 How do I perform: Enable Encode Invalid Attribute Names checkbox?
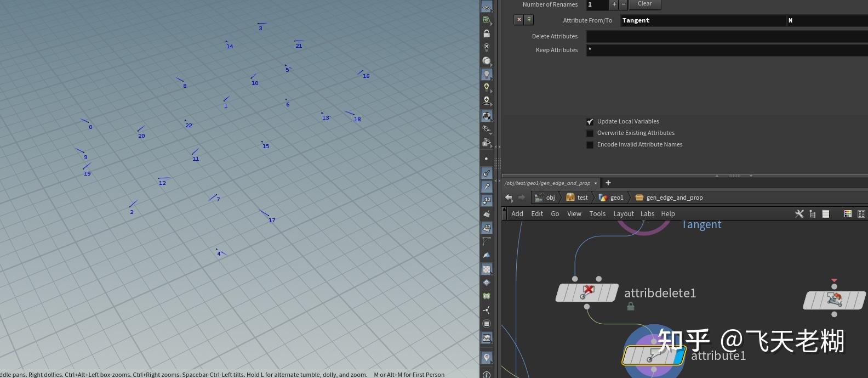(590, 145)
